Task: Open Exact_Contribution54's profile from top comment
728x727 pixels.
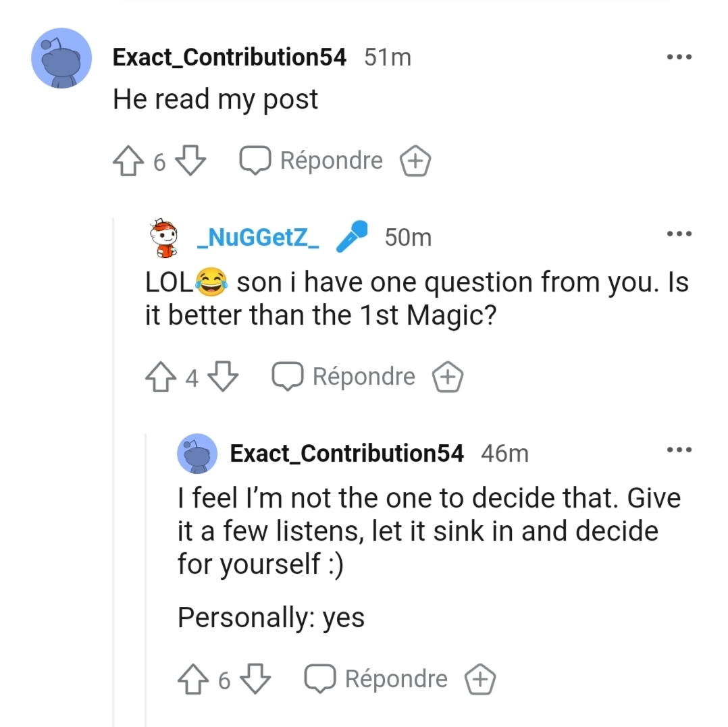Action: (x=229, y=57)
